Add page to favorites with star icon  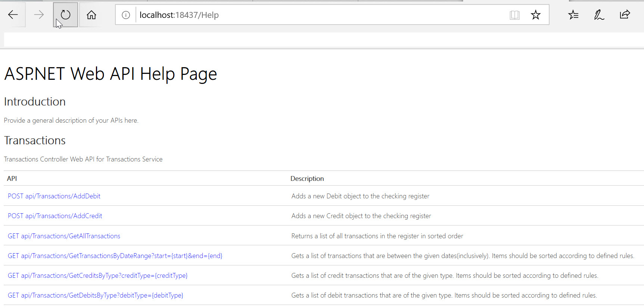[x=536, y=15]
